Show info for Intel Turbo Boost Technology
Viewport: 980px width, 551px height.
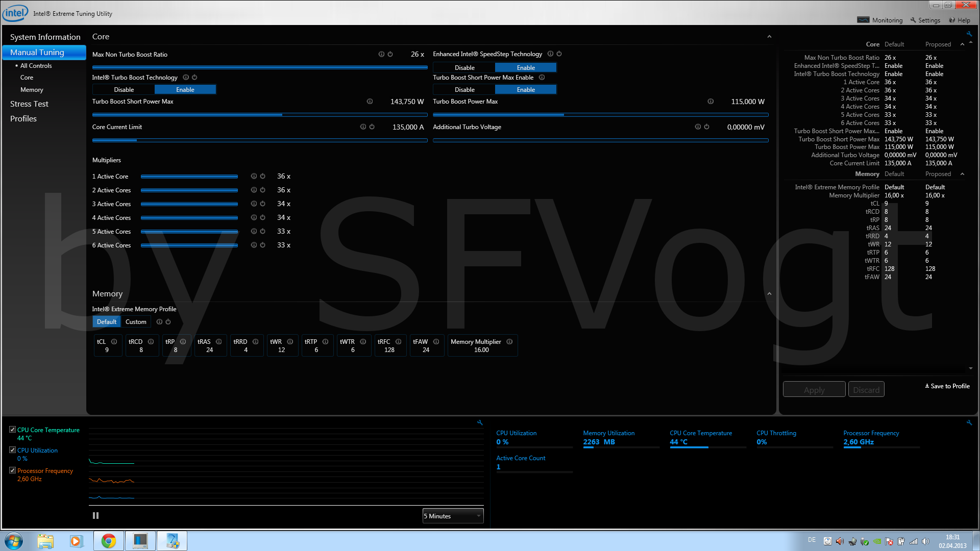186,78
